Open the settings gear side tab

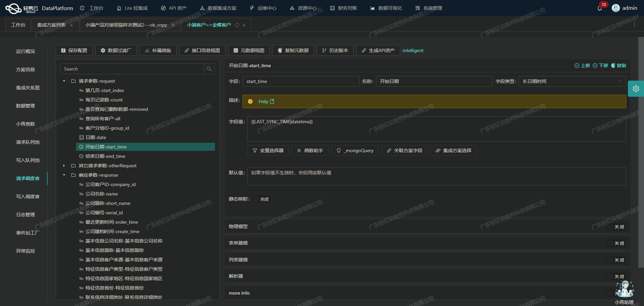tap(636, 89)
